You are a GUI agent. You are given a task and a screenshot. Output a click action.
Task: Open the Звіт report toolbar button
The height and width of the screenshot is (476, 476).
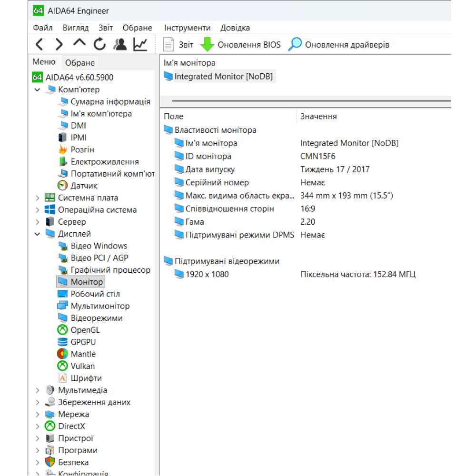[x=178, y=45]
